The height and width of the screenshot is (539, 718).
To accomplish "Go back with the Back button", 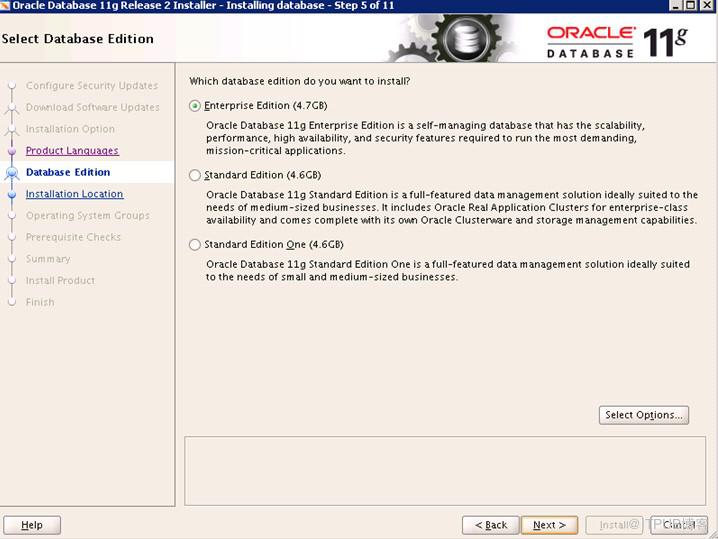I will coord(490,525).
